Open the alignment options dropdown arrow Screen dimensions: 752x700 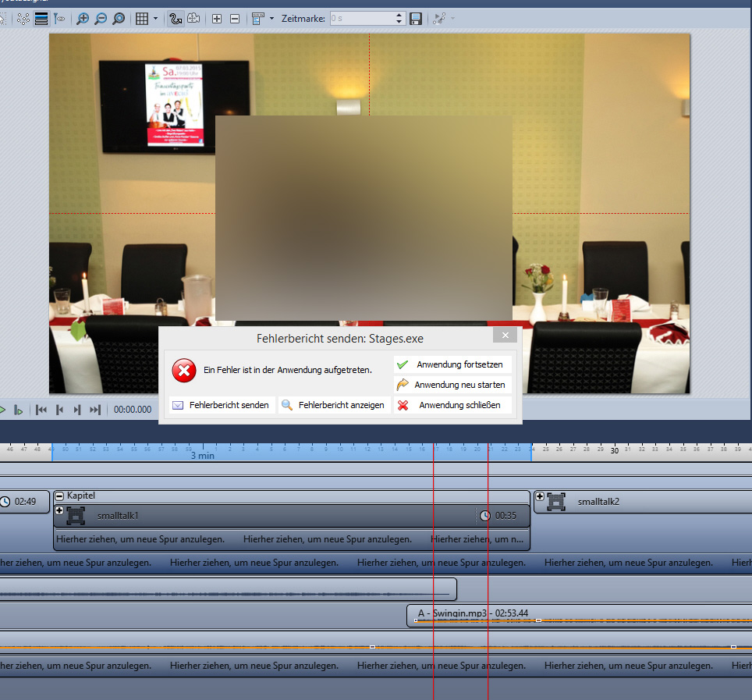coord(271,18)
